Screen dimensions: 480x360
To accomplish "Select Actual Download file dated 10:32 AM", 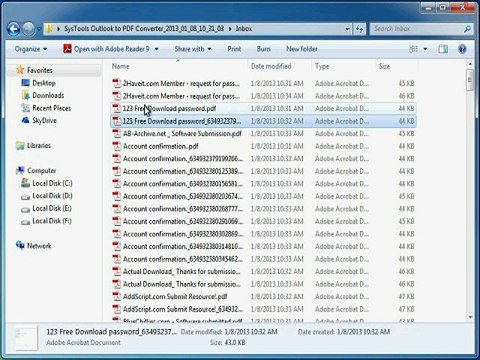I will pyautogui.click(x=263, y=271).
